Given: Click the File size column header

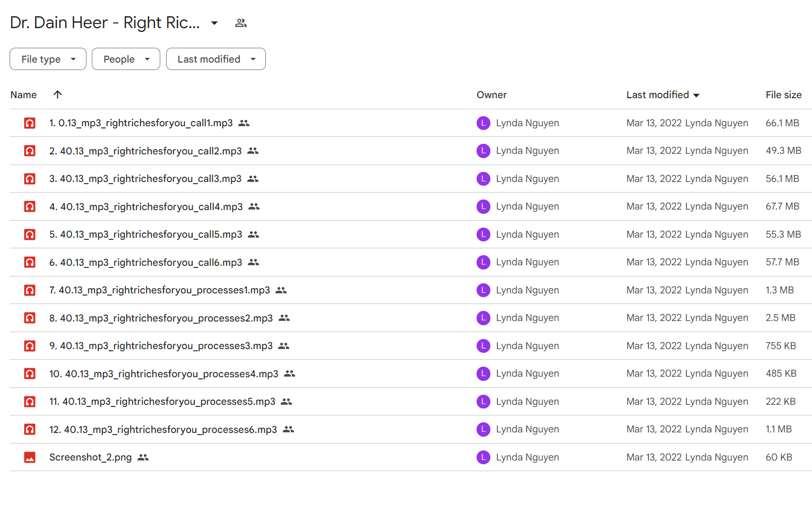Looking at the screenshot, I should point(783,95).
